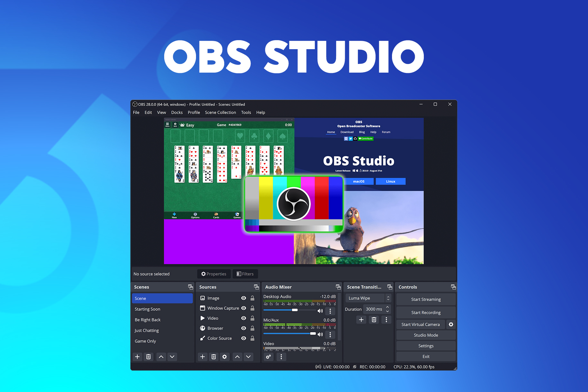588x392 pixels.
Task: Add a scene transition with plus
Action: [x=361, y=320]
